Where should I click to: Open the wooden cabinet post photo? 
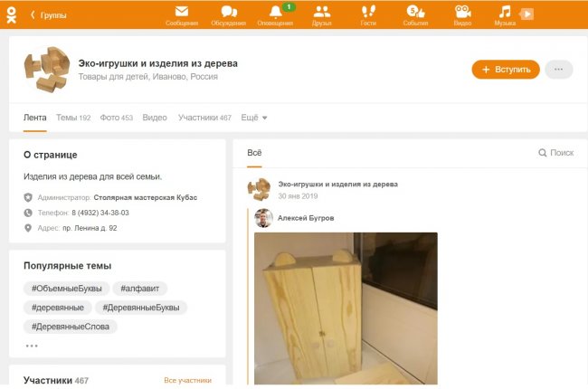point(346,308)
